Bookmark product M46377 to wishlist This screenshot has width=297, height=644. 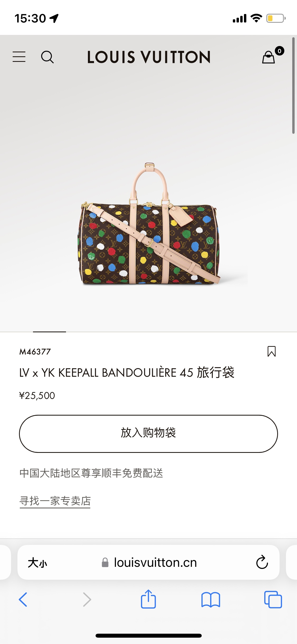271,351
